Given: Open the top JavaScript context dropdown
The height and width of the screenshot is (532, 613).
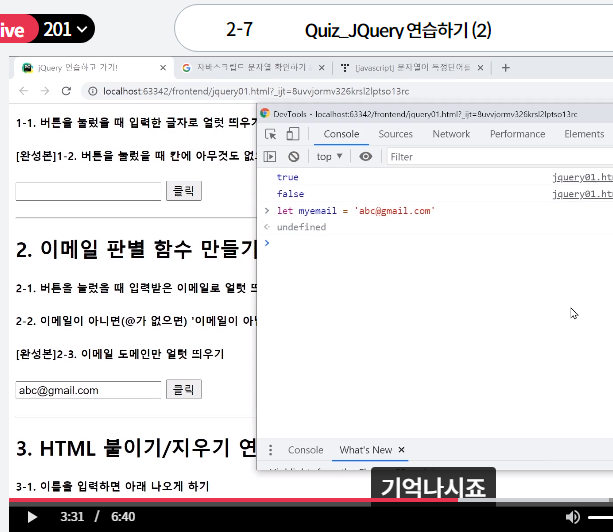Looking at the screenshot, I should 330,157.
